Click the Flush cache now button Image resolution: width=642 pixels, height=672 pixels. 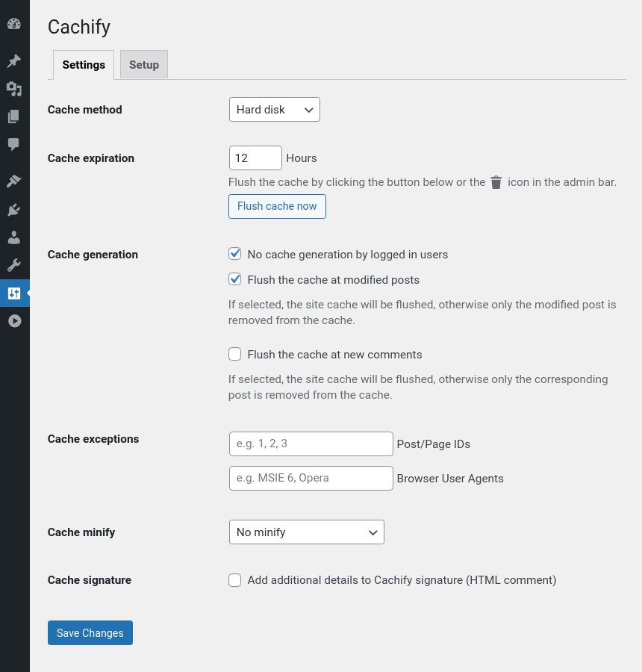[277, 206]
